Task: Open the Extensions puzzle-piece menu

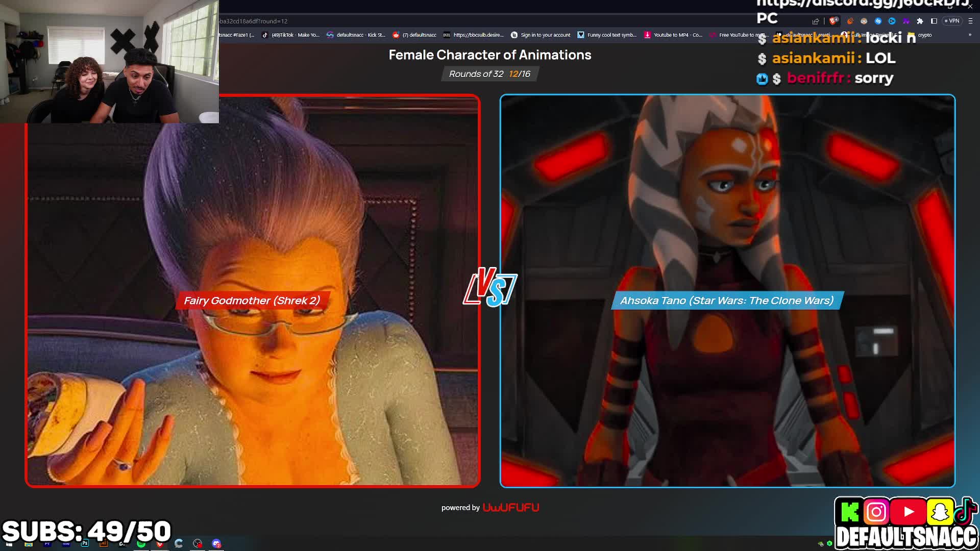Action: click(920, 21)
